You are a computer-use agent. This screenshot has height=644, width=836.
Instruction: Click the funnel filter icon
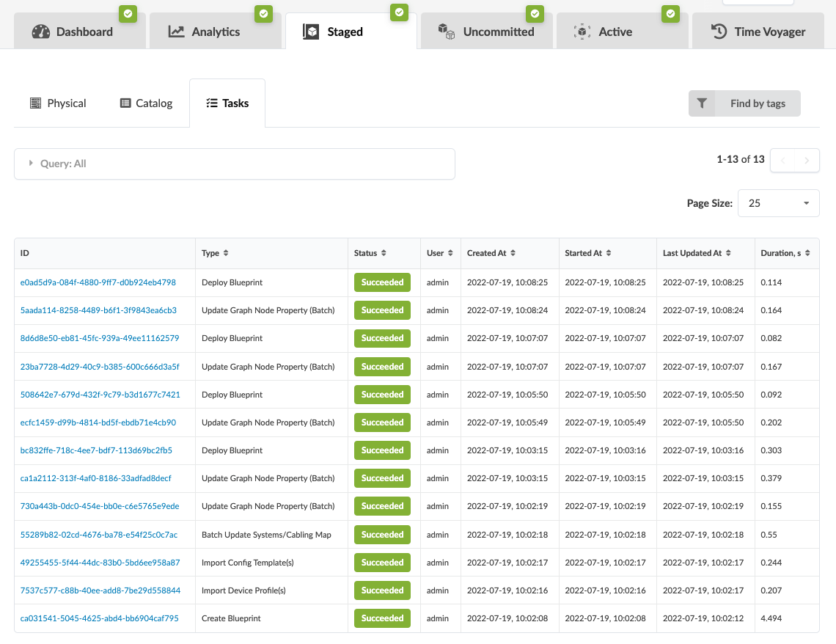point(702,103)
